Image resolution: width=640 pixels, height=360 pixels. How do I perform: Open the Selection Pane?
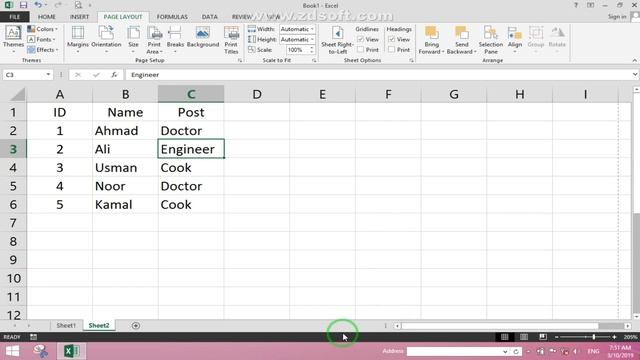click(x=491, y=39)
